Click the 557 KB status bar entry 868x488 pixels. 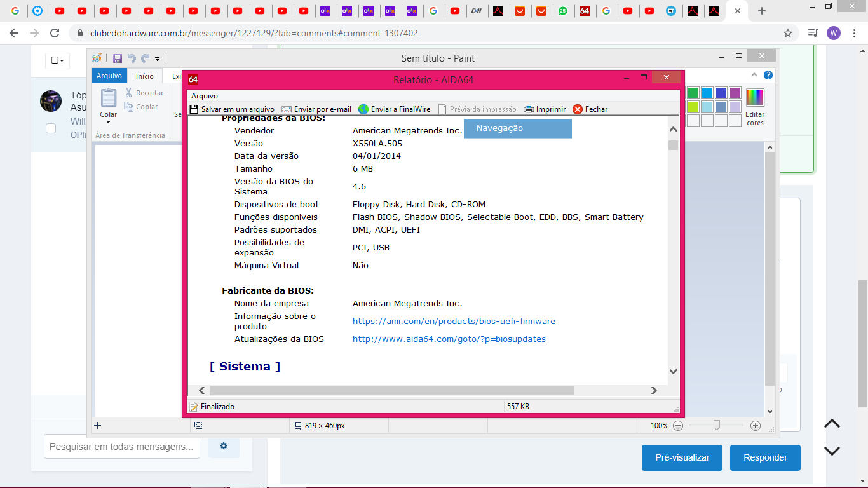point(518,407)
